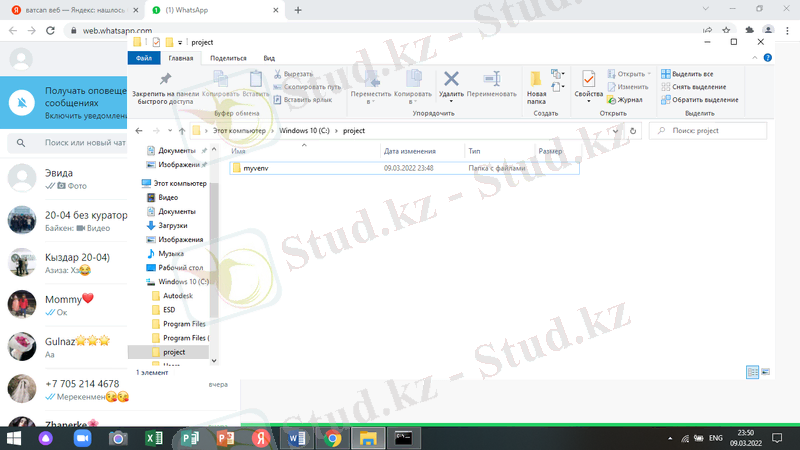Switch to the Вид ribbon tab
The width and height of the screenshot is (800, 450).
(x=269, y=58)
